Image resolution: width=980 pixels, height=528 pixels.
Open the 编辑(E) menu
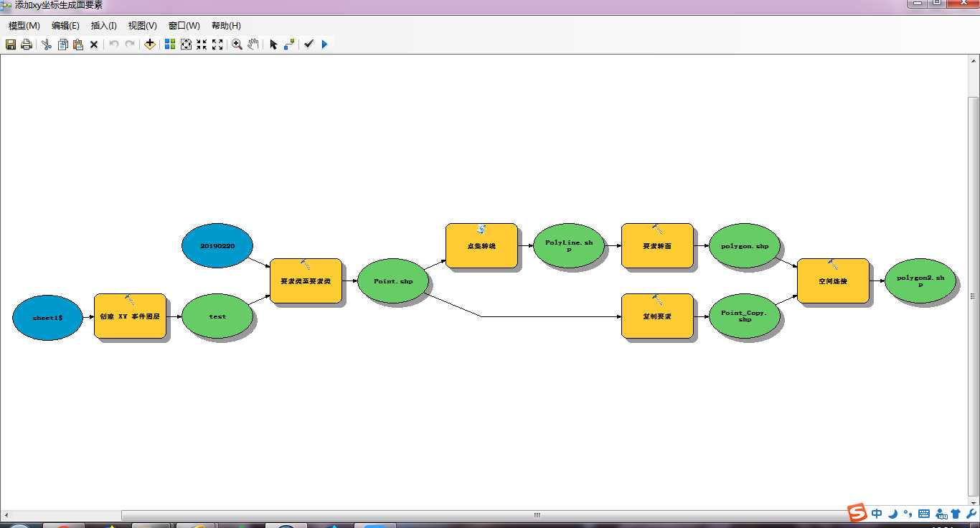65,26
